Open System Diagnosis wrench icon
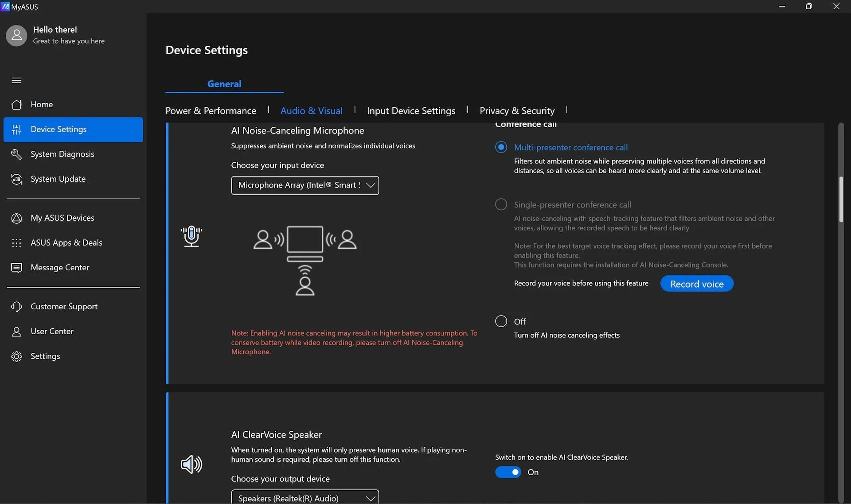The width and height of the screenshot is (851, 504). pos(16,154)
